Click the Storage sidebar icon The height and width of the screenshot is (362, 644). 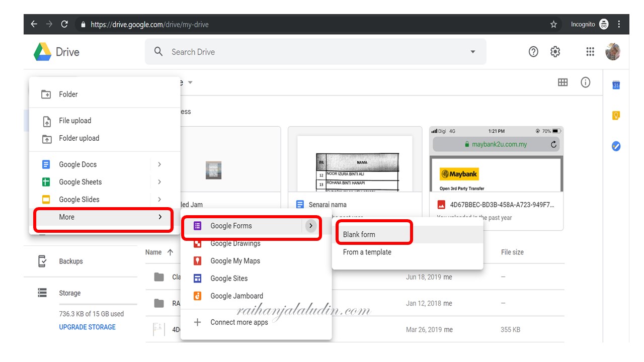click(x=43, y=293)
